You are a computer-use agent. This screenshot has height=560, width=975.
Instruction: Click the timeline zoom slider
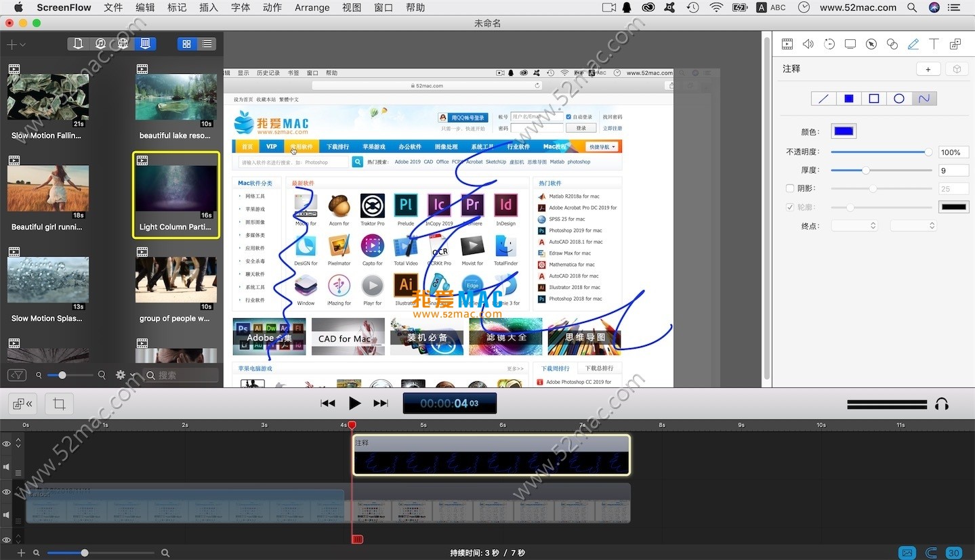[100, 553]
